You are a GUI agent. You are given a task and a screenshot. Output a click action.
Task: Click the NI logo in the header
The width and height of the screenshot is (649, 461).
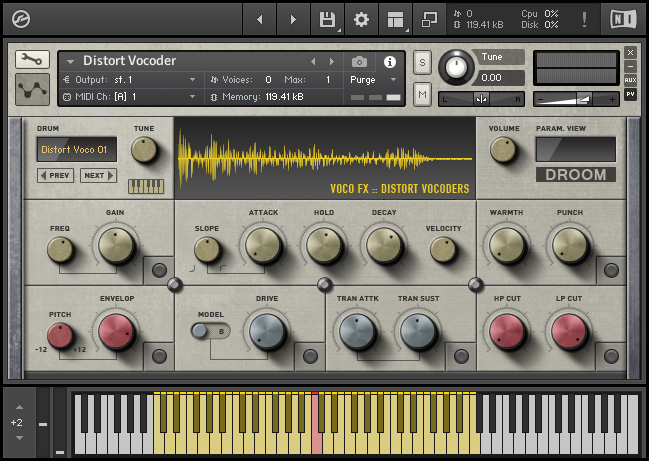[x=623, y=19]
